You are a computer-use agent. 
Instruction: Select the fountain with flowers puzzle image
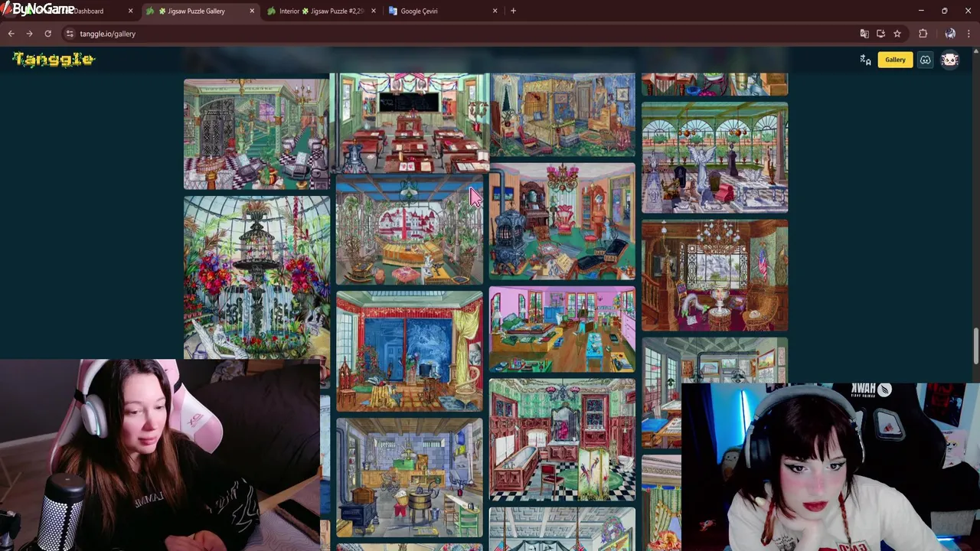tap(256, 277)
